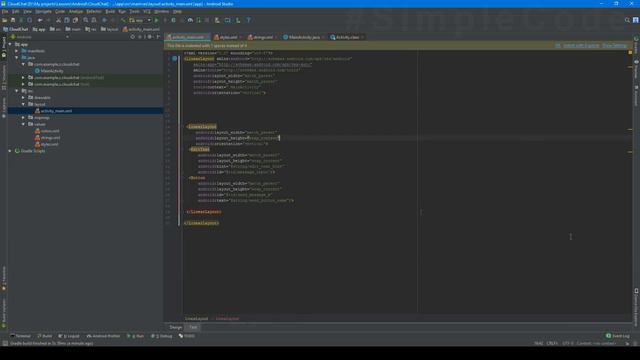Open the Logcat tool window
This screenshot has width=640, height=360.
click(x=69, y=336)
